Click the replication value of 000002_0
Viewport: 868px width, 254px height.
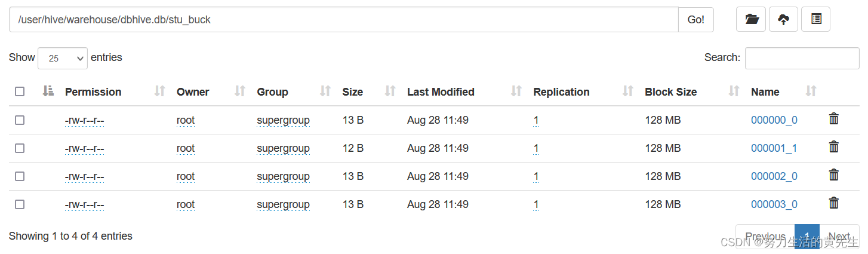tap(536, 176)
